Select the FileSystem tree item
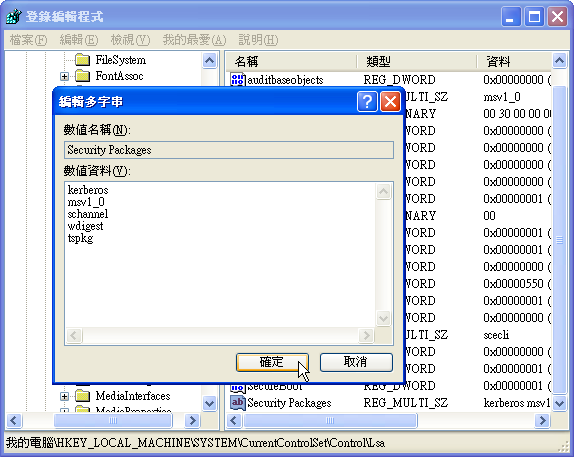This screenshot has height=457, width=574. tap(120, 60)
